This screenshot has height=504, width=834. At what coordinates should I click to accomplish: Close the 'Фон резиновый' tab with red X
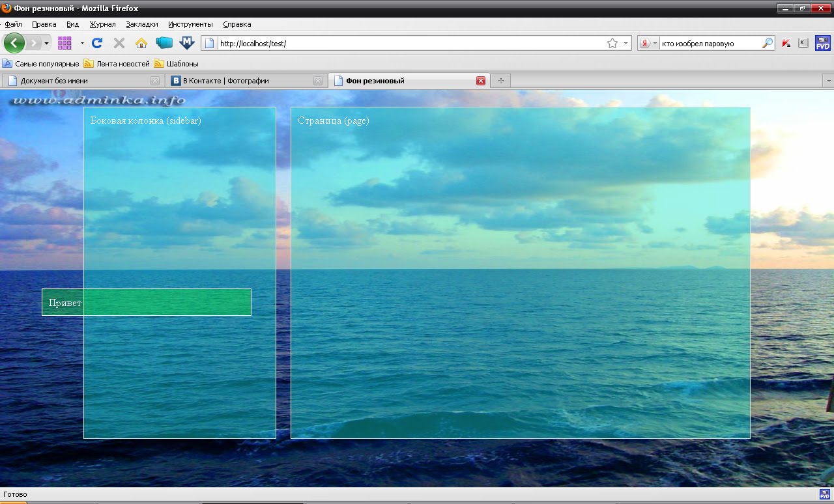tap(481, 81)
